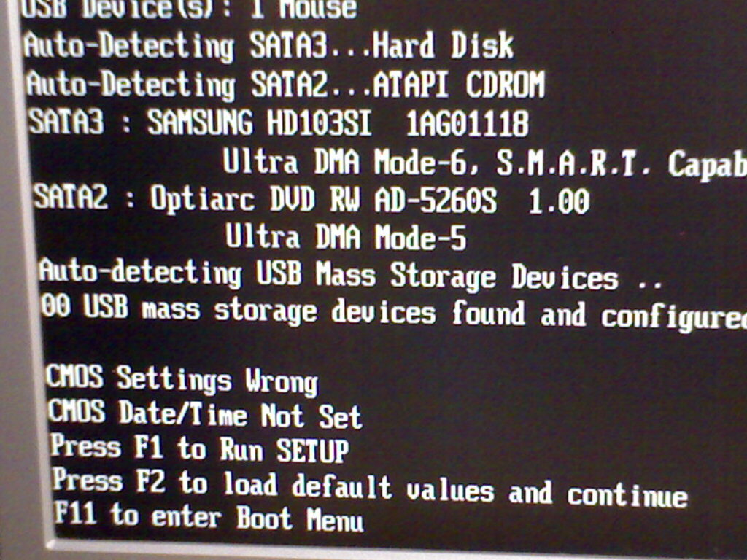Click the 'SATA3 :' label before SAMSUNG
The height and width of the screenshot is (560, 747).
pyautogui.click(x=80, y=122)
